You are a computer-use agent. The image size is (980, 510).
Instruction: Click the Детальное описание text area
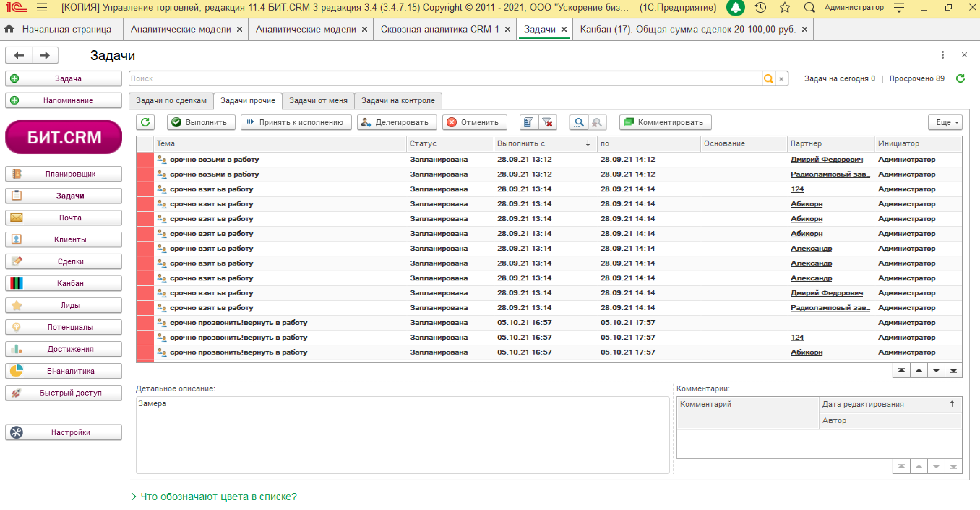[403, 435]
